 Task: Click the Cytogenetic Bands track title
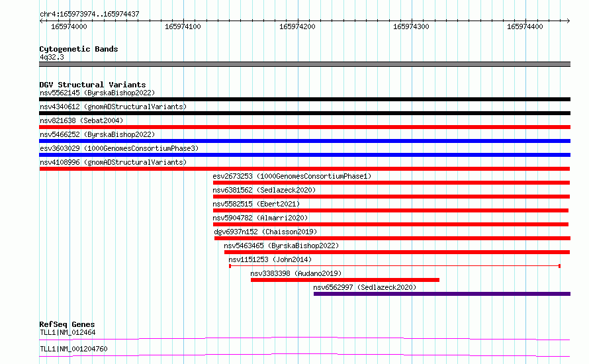pyautogui.click(x=79, y=49)
